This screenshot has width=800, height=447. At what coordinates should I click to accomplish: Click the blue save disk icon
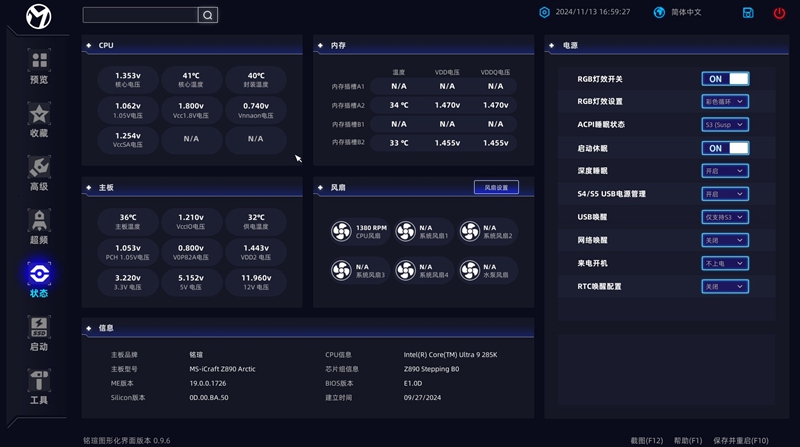point(748,13)
